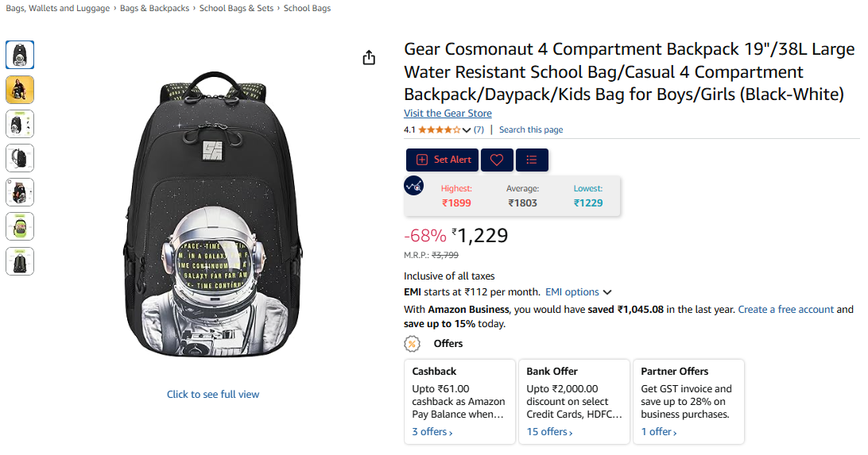Screen dimensions: 868x455
Task: Open the 1 offer Partner Offers link
Action: click(658, 432)
